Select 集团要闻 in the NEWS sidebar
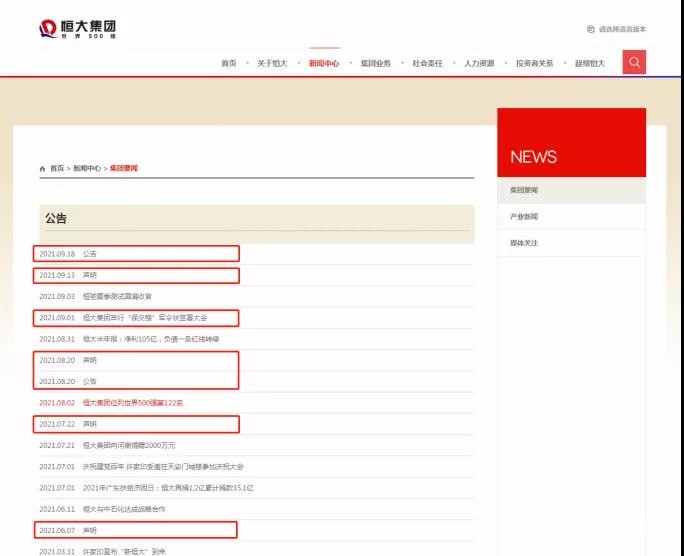Viewport: 684px width, 556px height. click(571, 190)
